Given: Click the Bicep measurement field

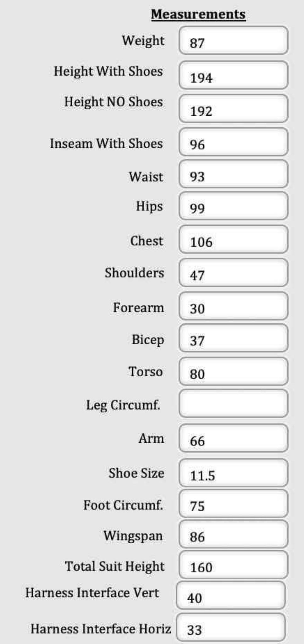Looking at the screenshot, I should [x=233, y=338].
